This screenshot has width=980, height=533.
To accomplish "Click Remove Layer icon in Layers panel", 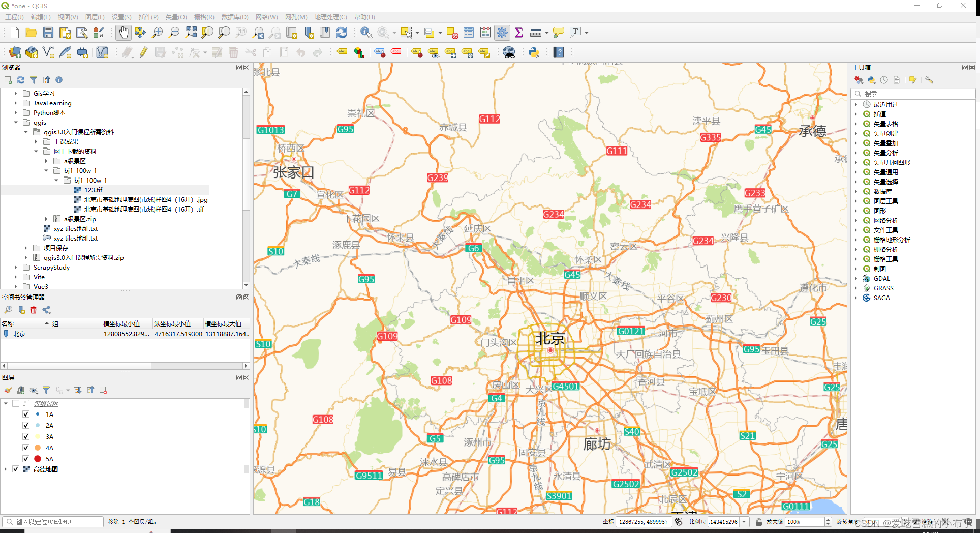I will click(x=103, y=390).
